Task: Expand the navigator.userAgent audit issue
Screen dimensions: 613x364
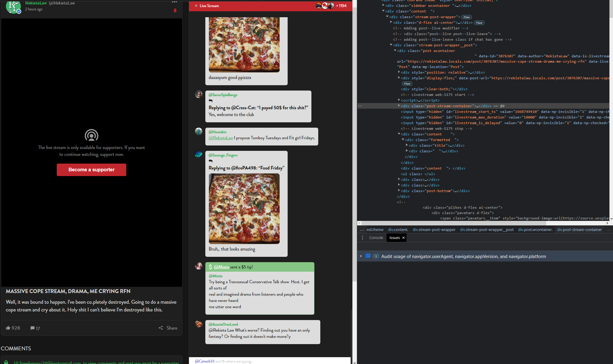Action: click(x=361, y=256)
